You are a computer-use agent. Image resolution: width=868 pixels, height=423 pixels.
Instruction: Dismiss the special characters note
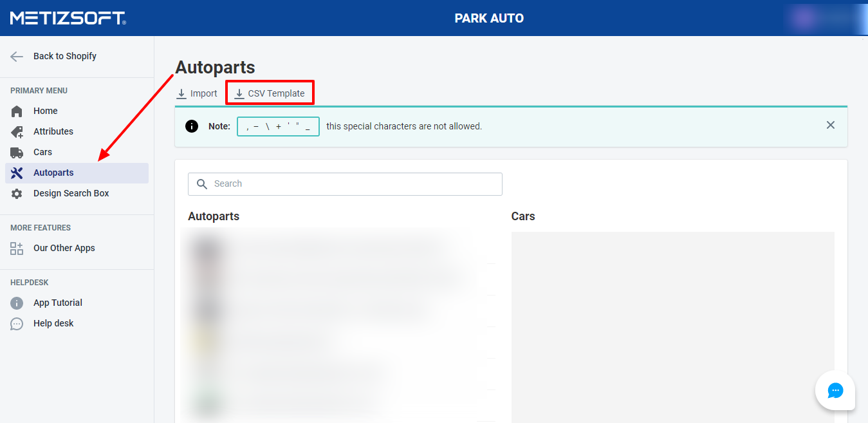point(830,125)
